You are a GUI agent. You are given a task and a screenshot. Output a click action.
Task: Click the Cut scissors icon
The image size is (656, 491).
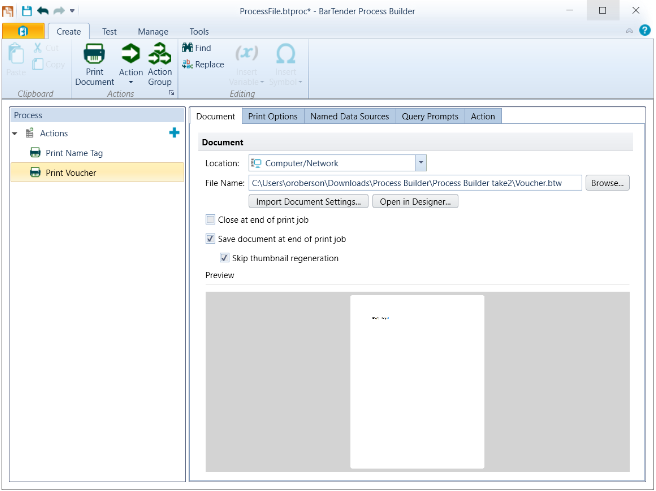[x=38, y=48]
